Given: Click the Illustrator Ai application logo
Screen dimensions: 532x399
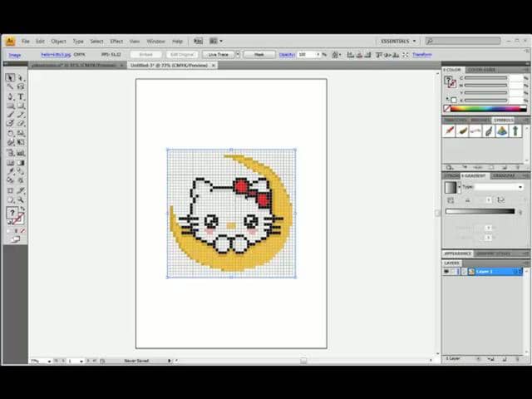Looking at the screenshot, I should [10, 42].
